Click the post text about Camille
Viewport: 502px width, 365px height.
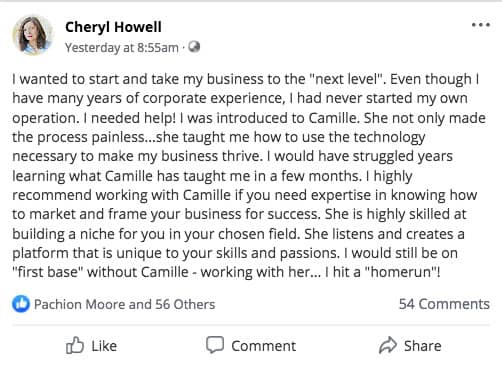coord(249,176)
